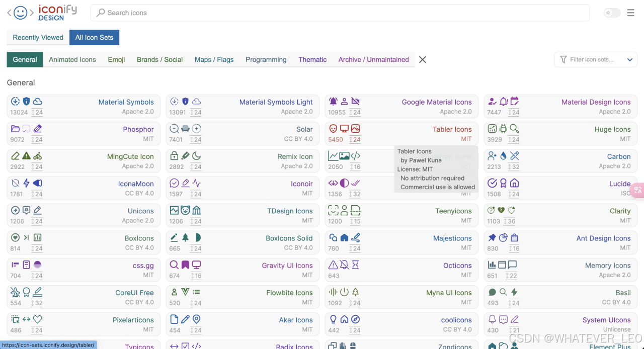Show the Archive / Unmaintained category

coord(374,59)
